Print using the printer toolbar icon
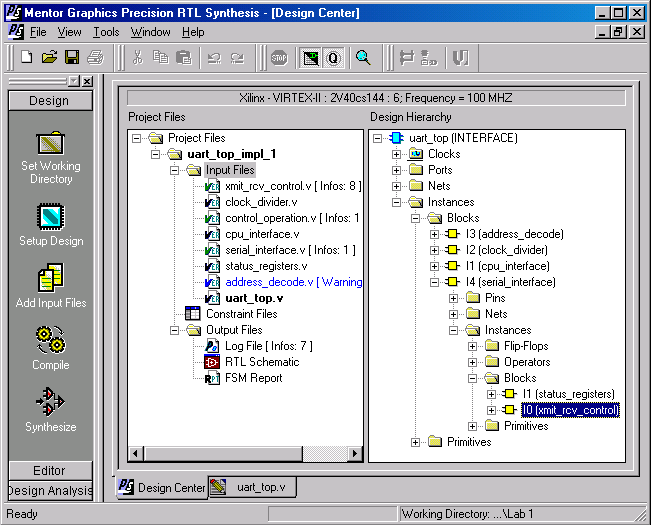Viewport: 651px width, 525px height. tap(95, 57)
